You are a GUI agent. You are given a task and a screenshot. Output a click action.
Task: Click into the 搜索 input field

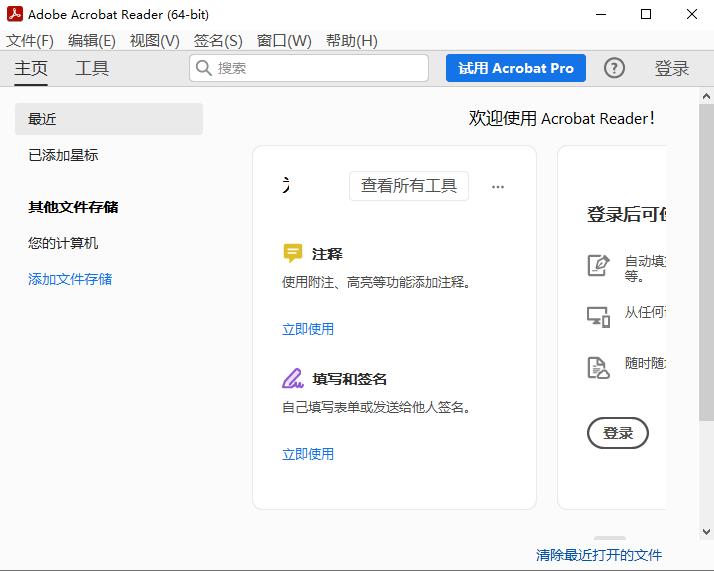(x=309, y=68)
